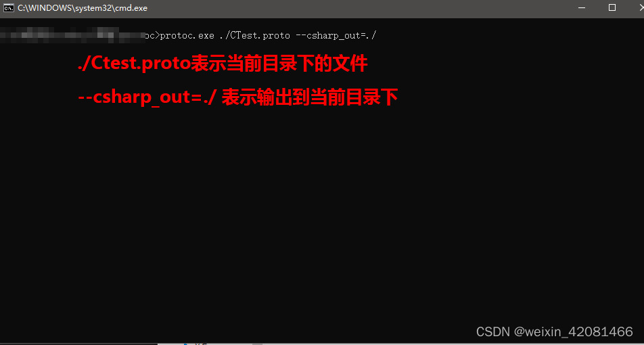
Task: Click the red --csharp_out=./ annotation text
Action: 147,99
